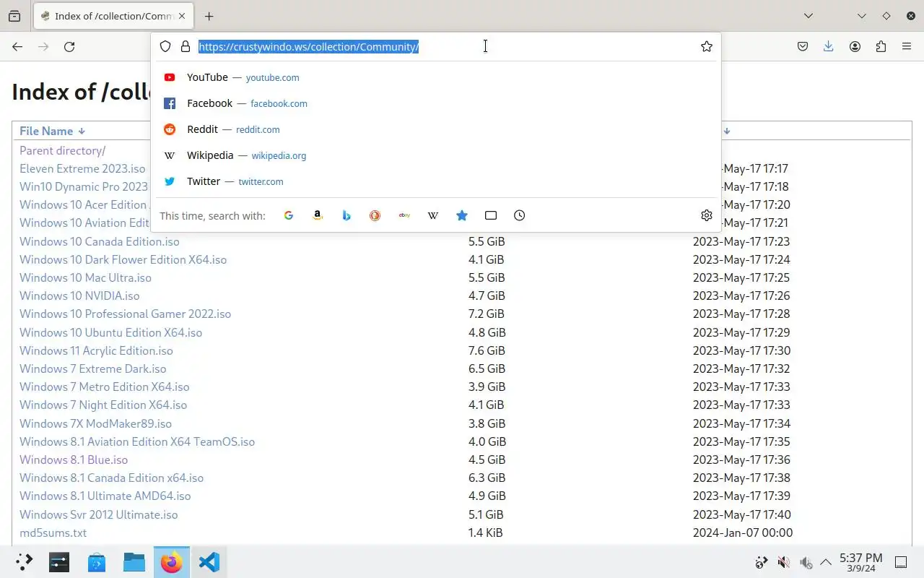
Task: Click Windows 7 Extreme Dark.iso
Action: (x=92, y=368)
